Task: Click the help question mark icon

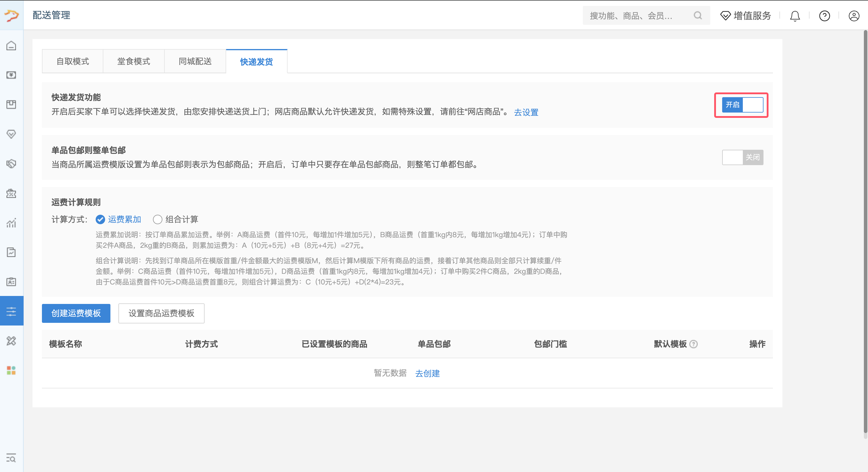Action: click(824, 16)
